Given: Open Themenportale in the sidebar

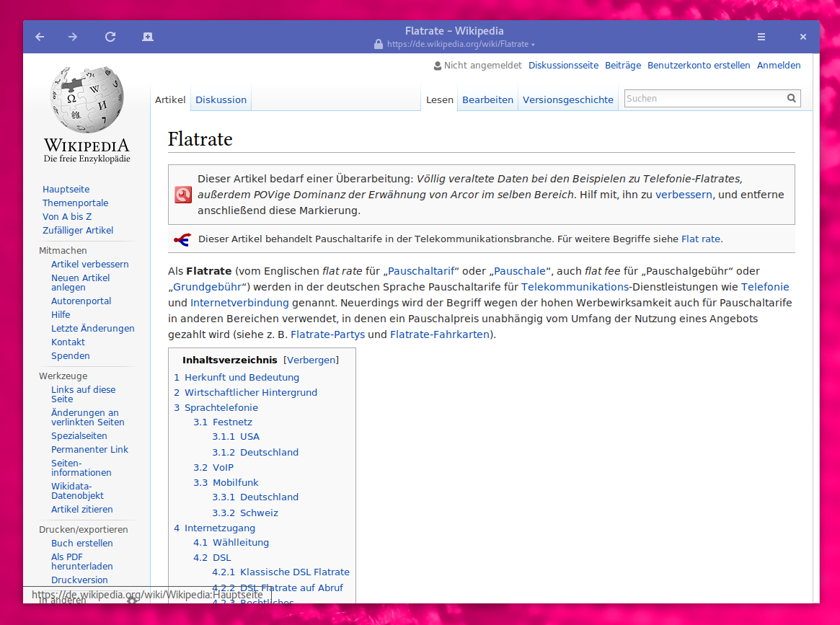Looking at the screenshot, I should point(75,203).
